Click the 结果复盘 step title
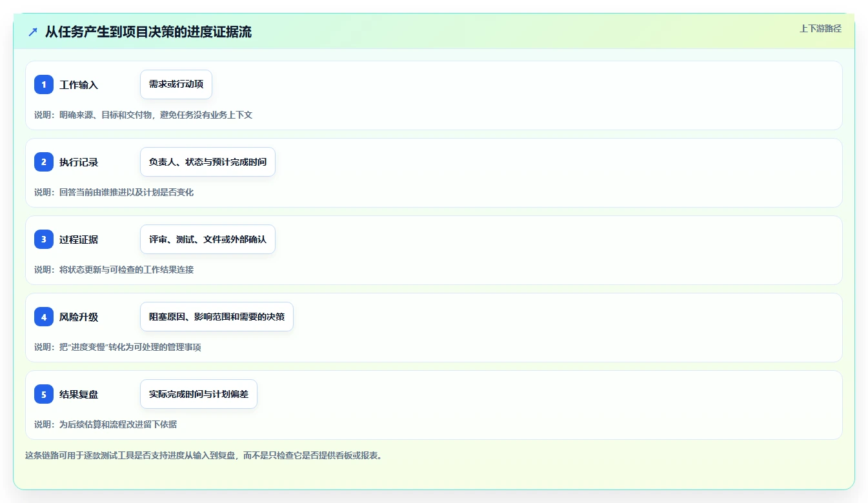The height and width of the screenshot is (503, 868). [x=79, y=394]
